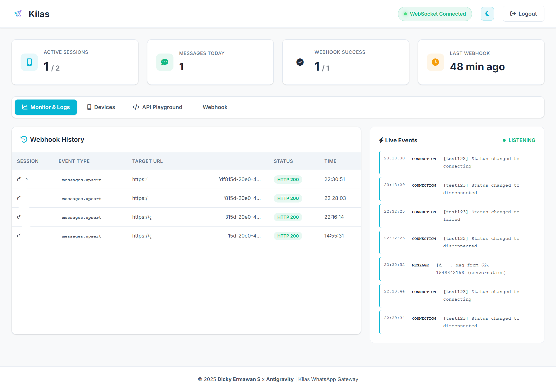
Task: Click the time value 22:16:14
Action: click(334, 217)
